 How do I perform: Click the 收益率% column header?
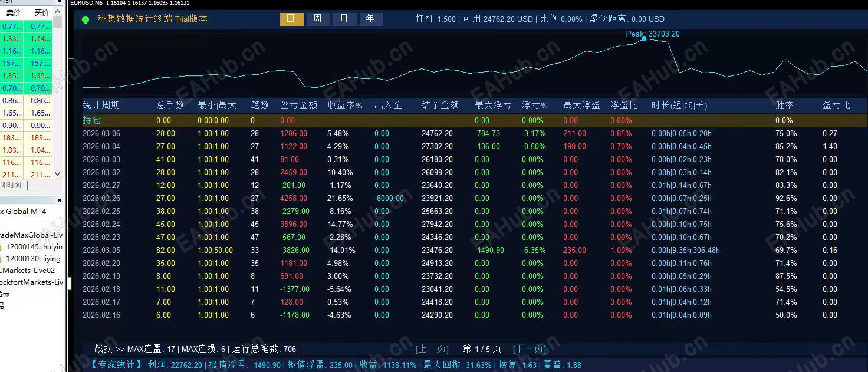click(345, 106)
